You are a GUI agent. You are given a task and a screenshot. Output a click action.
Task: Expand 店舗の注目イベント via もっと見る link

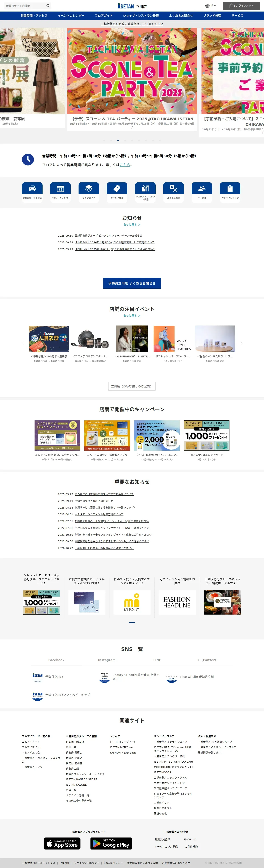[x=132, y=315]
